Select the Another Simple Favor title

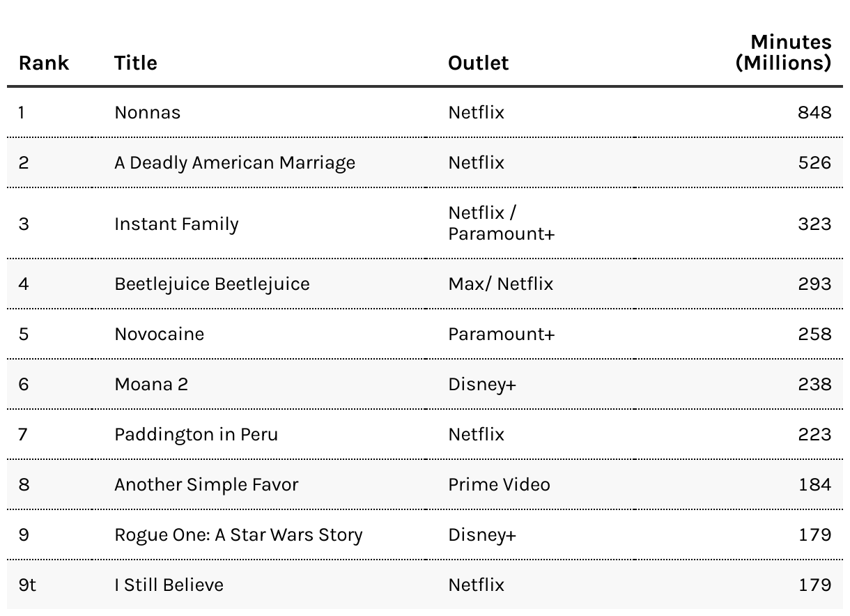click(206, 484)
